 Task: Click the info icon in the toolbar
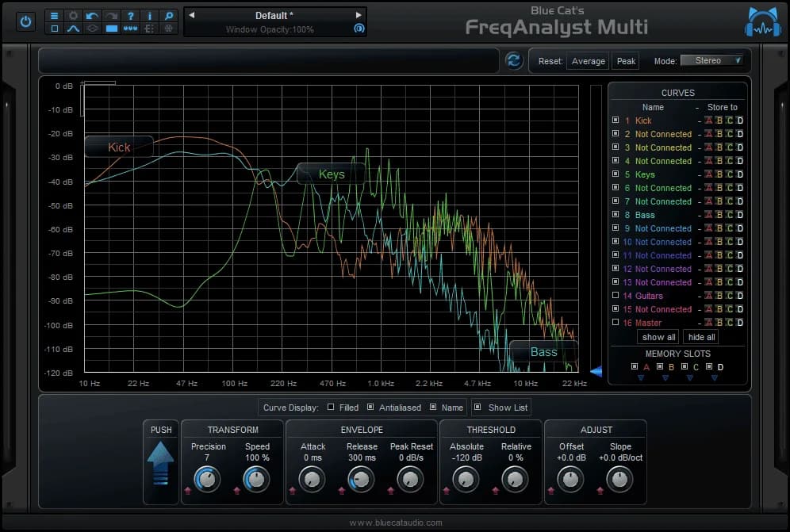click(150, 16)
